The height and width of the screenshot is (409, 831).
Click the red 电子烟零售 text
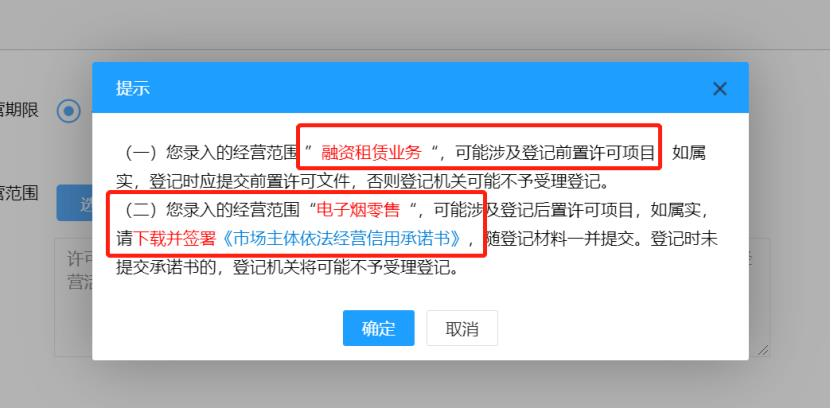coord(358,210)
